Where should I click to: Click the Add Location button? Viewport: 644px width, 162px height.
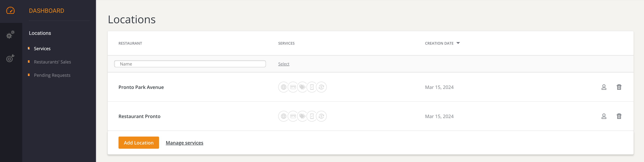click(x=139, y=142)
